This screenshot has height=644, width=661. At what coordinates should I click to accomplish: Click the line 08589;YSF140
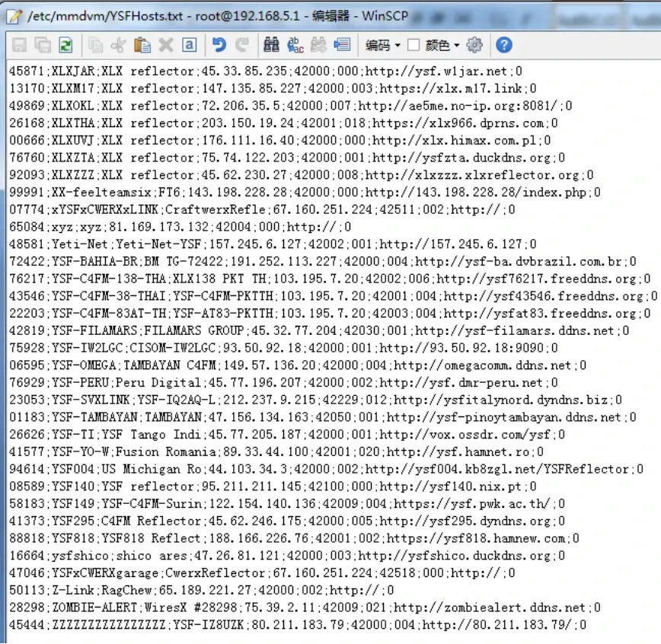[273, 486]
